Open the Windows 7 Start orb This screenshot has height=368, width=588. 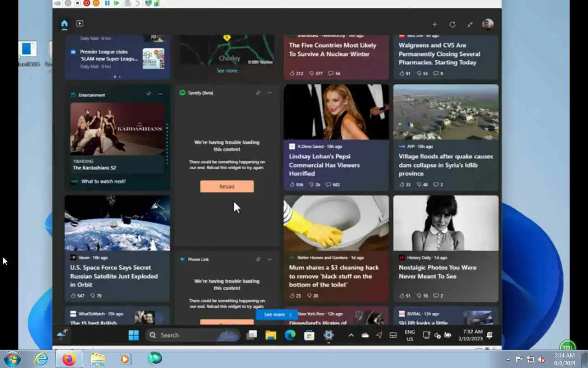pos(12,359)
